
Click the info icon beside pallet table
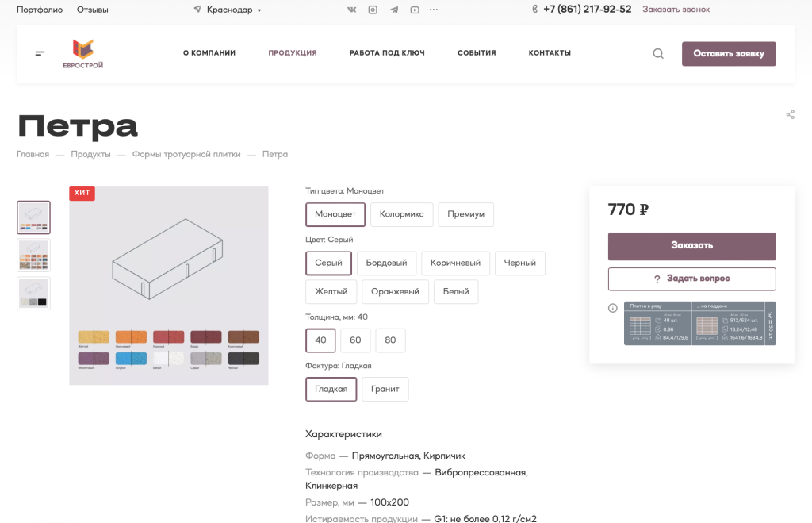coord(612,308)
